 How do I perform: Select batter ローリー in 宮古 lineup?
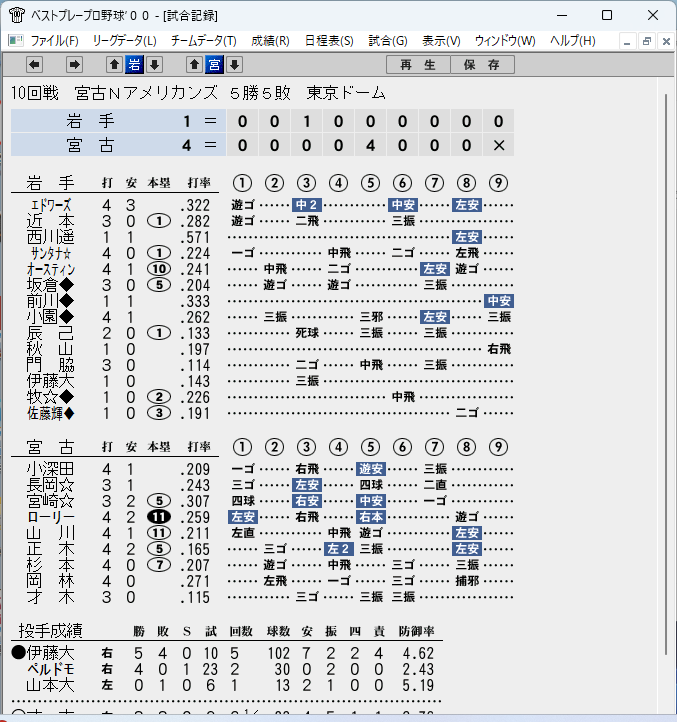click(x=51, y=517)
